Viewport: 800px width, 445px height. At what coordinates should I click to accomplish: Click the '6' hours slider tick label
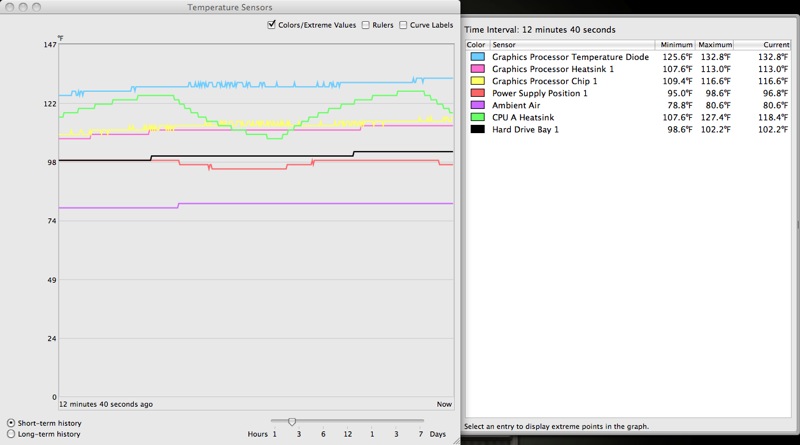click(x=323, y=434)
